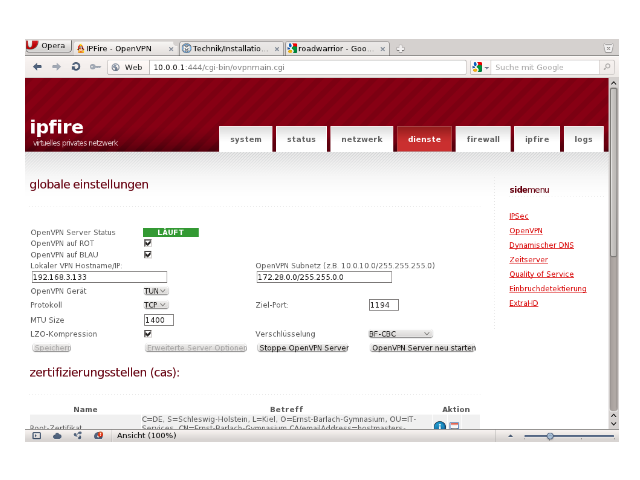Open the system menu tab
The image size is (640, 480).
click(246, 139)
